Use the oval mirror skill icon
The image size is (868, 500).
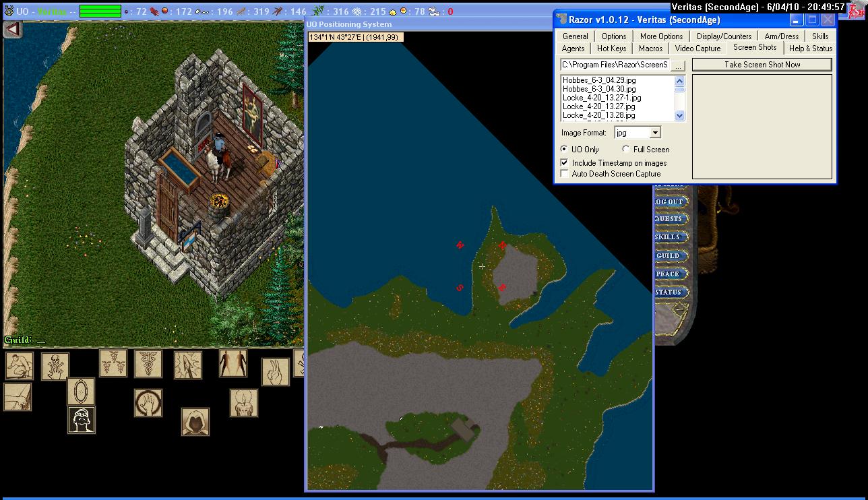coord(81,392)
